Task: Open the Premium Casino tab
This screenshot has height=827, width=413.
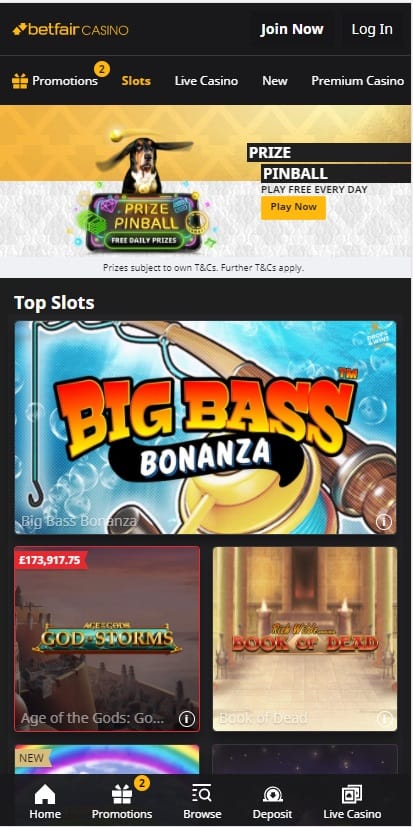Action: pyautogui.click(x=358, y=81)
